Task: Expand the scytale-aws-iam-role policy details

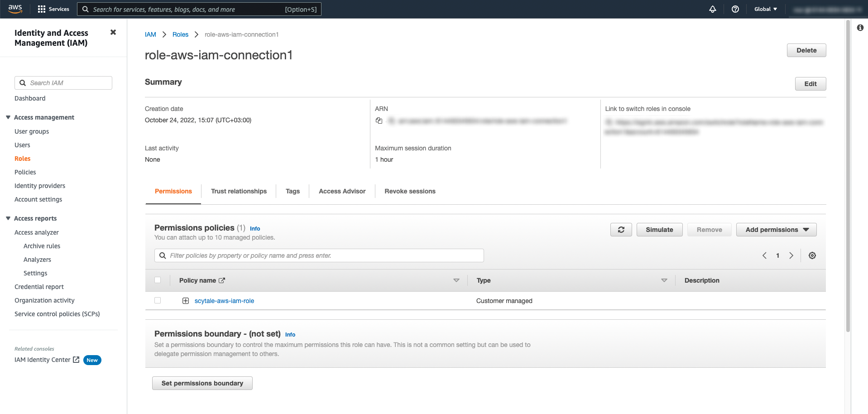Action: pos(186,301)
